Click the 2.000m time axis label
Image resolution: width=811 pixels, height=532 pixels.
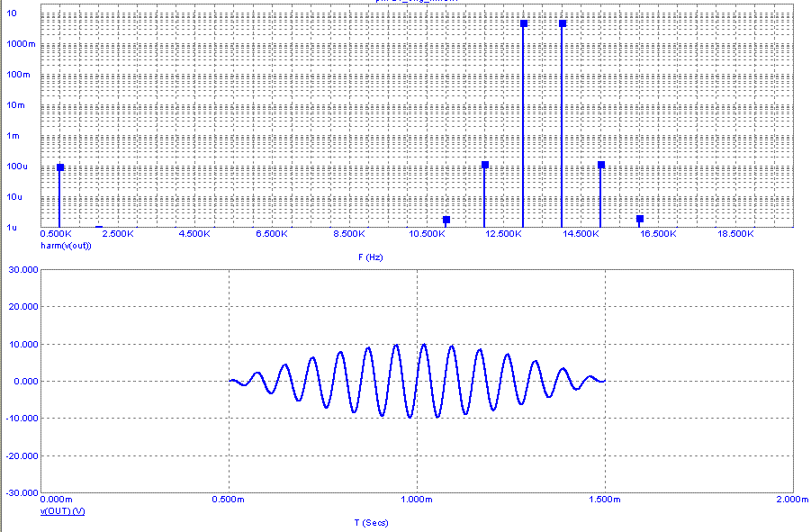click(x=792, y=500)
